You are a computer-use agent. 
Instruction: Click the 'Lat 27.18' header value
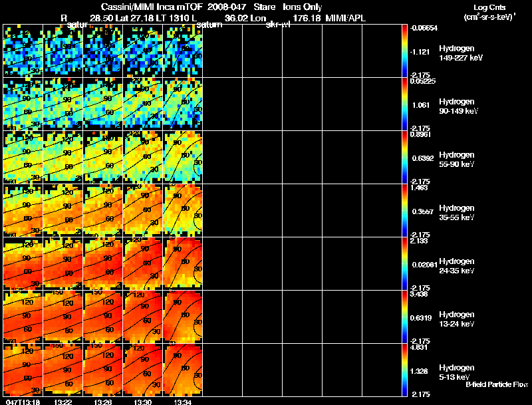point(134,18)
